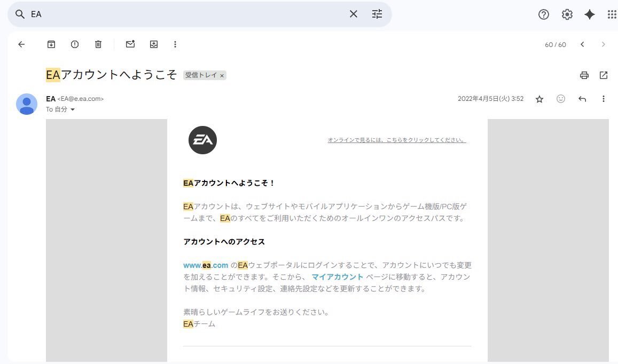The height and width of the screenshot is (364, 618).
Task: Delete the email with trash icon
Action: (98, 44)
